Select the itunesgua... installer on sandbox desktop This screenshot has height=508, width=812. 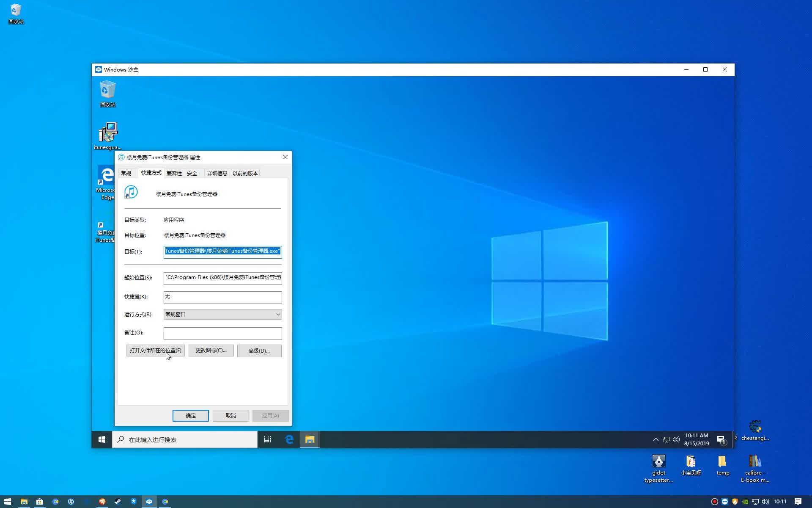pyautogui.click(x=107, y=136)
